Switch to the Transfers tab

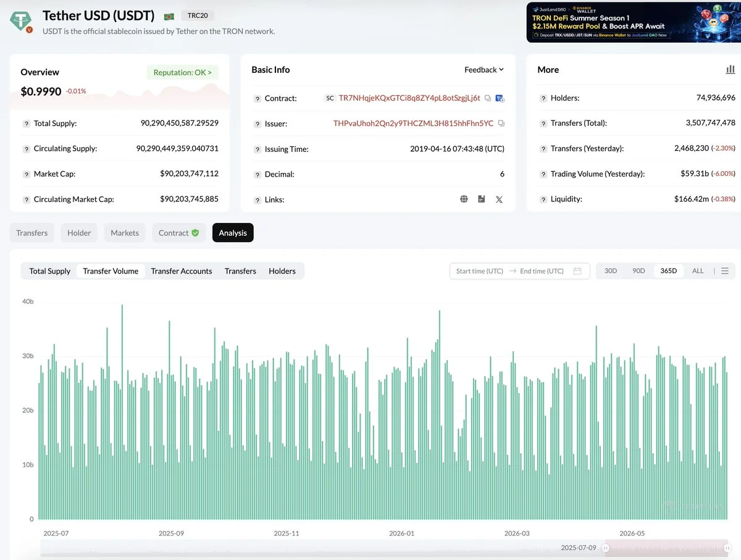pos(32,233)
